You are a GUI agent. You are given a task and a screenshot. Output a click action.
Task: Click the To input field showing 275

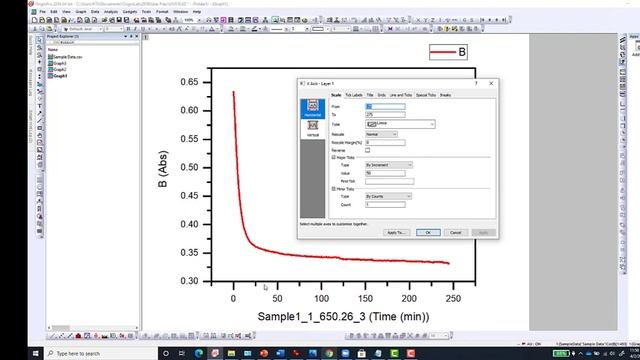[385, 115]
